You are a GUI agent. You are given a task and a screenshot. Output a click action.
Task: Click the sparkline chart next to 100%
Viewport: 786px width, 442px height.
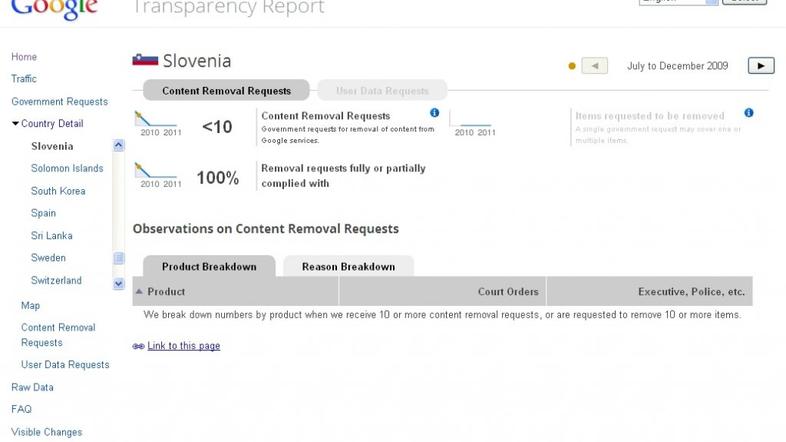[160, 177]
